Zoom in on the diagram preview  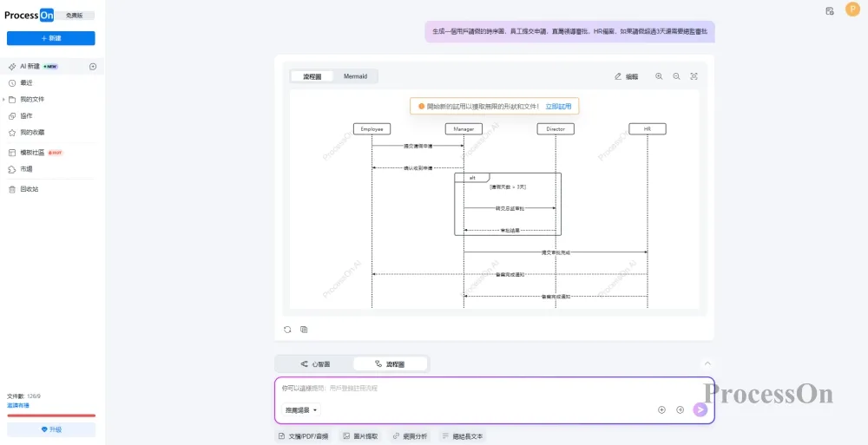pyautogui.click(x=659, y=76)
